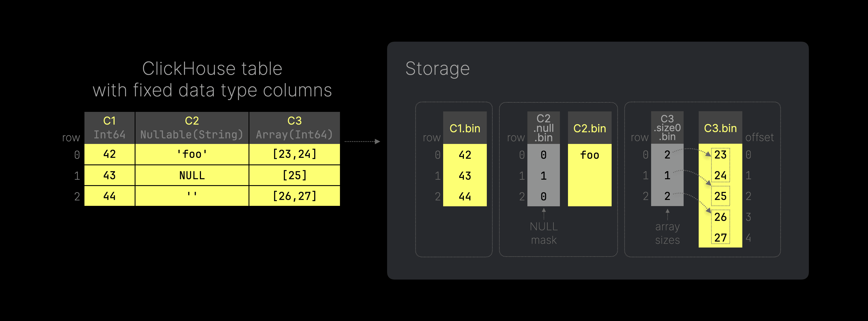Click value 25 in the C3.bin column

[720, 196]
